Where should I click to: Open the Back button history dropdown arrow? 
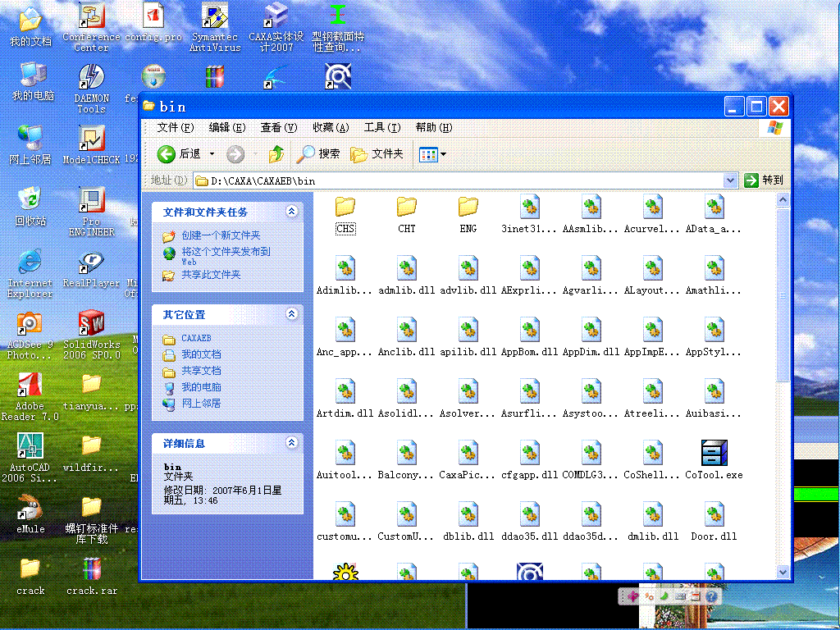(212, 154)
